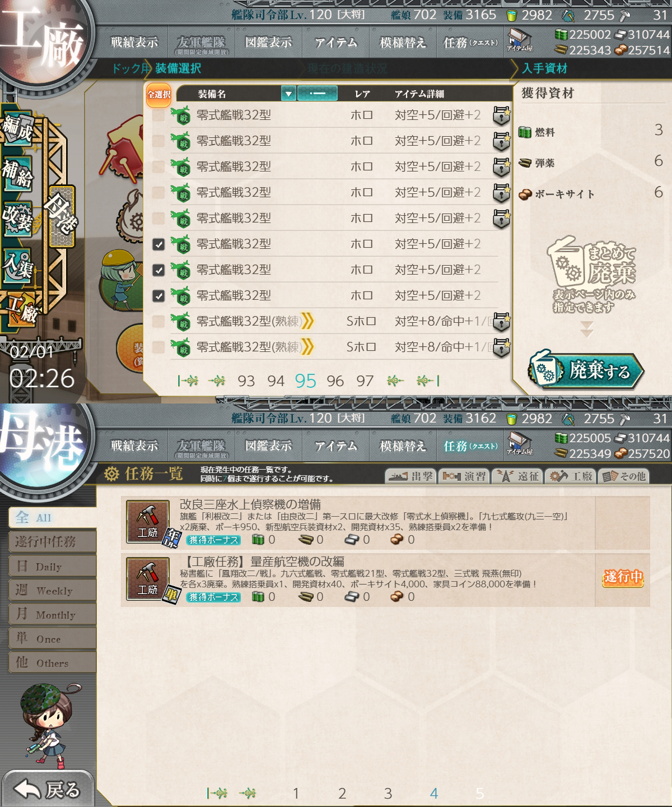The image size is (672, 807).
Task: Jump to last equipment page arrow
Action: pos(428,381)
